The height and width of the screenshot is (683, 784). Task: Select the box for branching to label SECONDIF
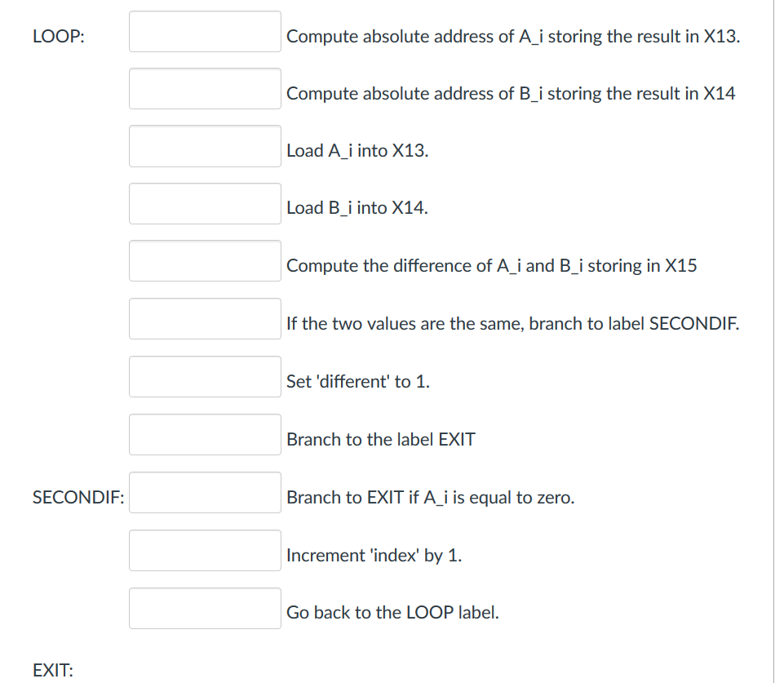pos(204,318)
